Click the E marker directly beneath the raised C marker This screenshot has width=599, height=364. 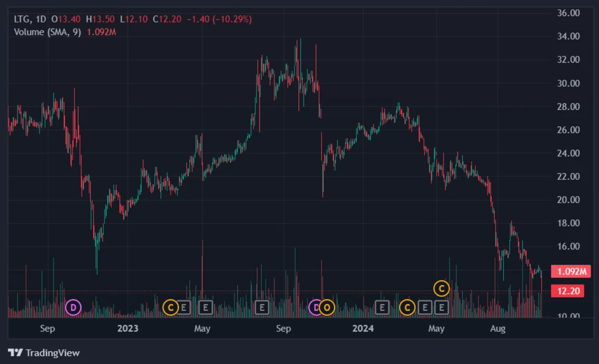pos(442,308)
